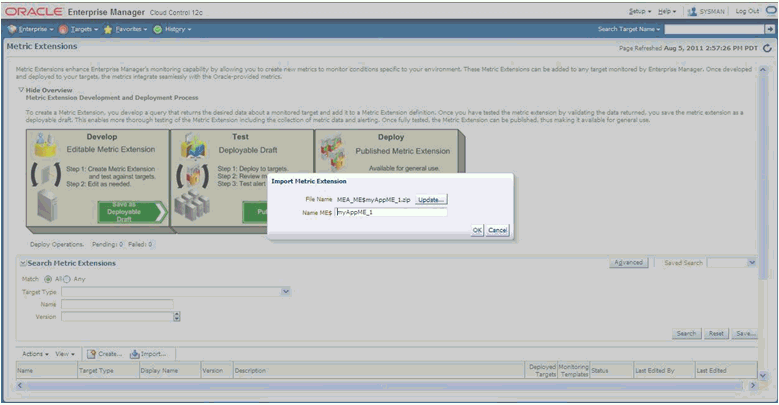Click the Deploy stage icon
This screenshot has height=405, width=779.
click(332, 150)
